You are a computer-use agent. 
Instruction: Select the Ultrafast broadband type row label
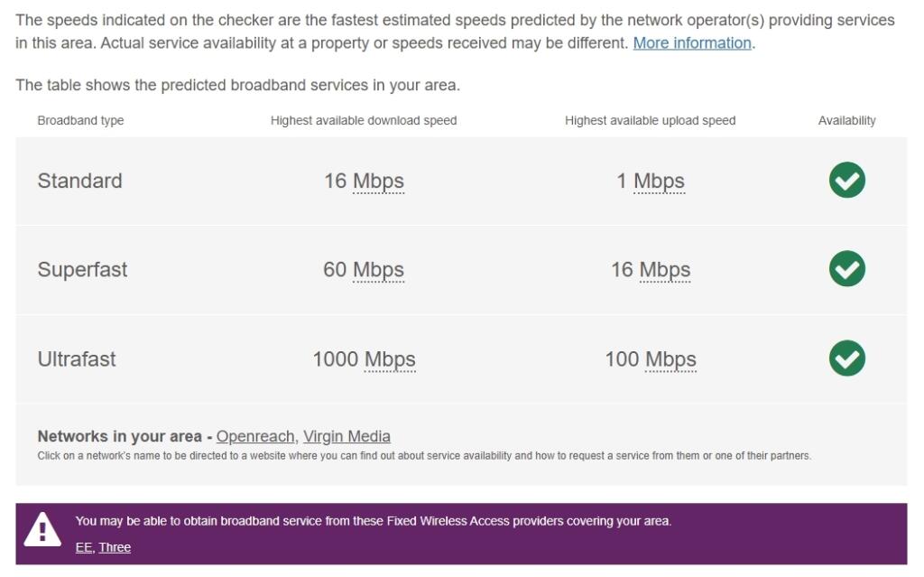click(x=77, y=359)
